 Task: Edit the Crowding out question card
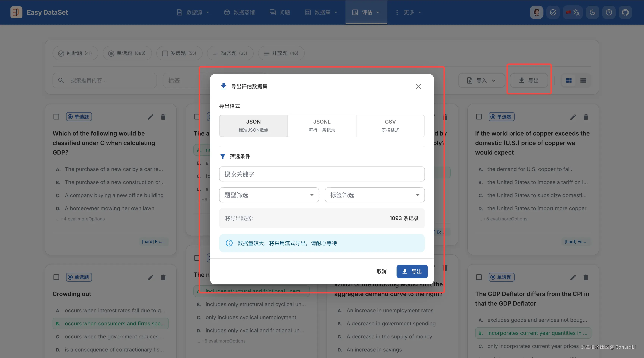coord(150,277)
